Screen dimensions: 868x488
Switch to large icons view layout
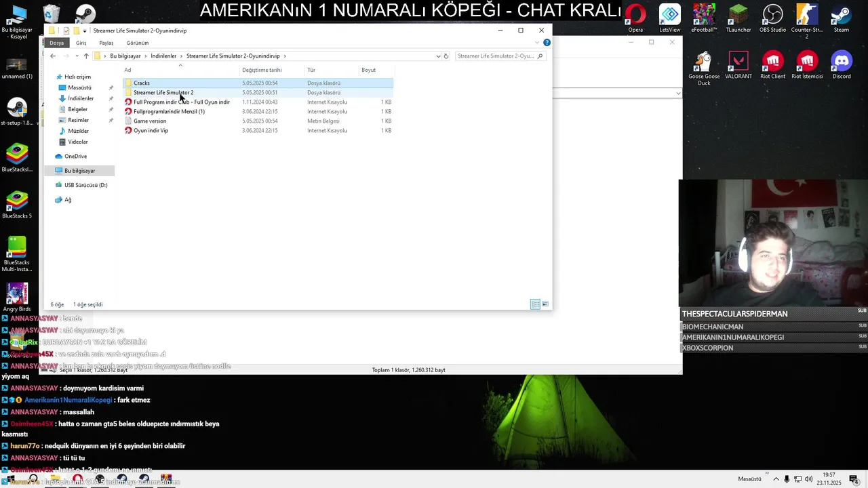(545, 304)
